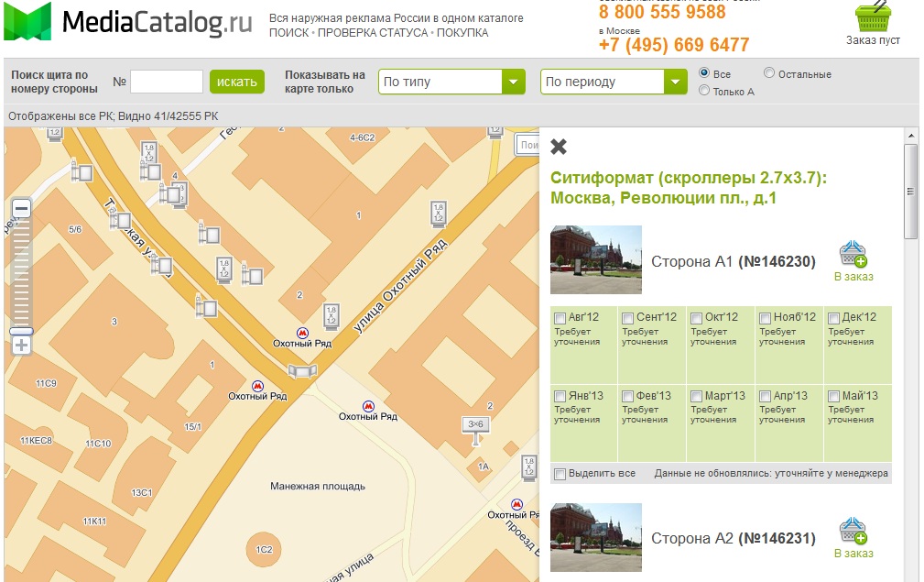This screenshot has width=924, height=582.
Task: Check the Авг'12 month checkbox
Action: [x=560, y=318]
